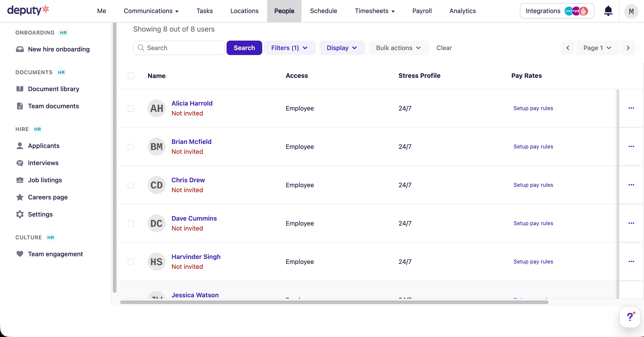Expand the Display options dropdown

[x=342, y=48]
